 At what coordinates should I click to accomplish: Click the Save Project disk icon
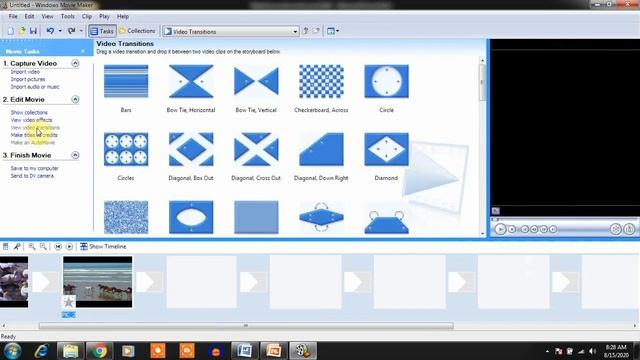[33, 31]
